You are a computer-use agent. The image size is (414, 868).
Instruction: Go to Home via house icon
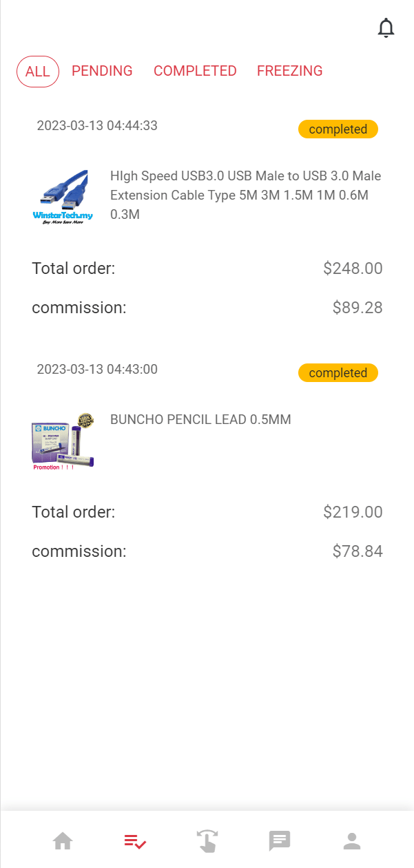(63, 840)
